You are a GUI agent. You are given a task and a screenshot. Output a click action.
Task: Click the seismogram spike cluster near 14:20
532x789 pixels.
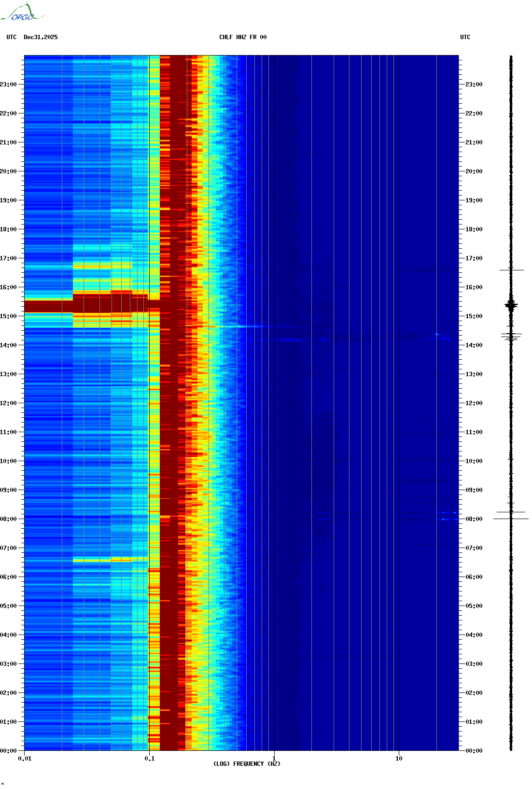pyautogui.click(x=511, y=336)
